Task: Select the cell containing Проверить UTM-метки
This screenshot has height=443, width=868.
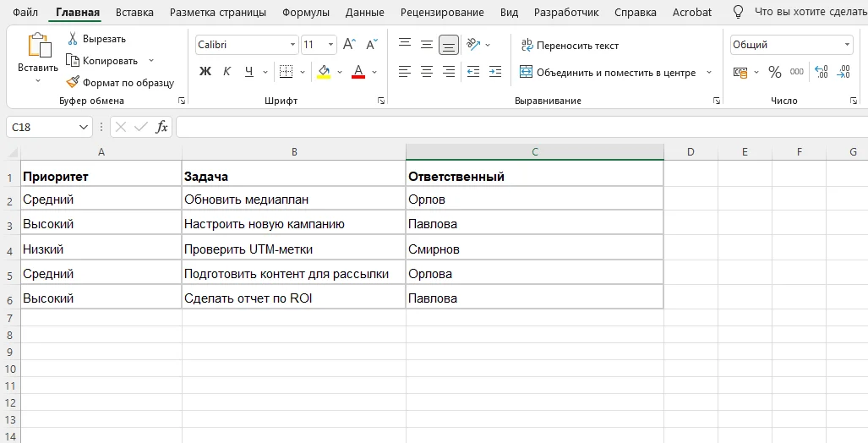Action: coord(293,249)
